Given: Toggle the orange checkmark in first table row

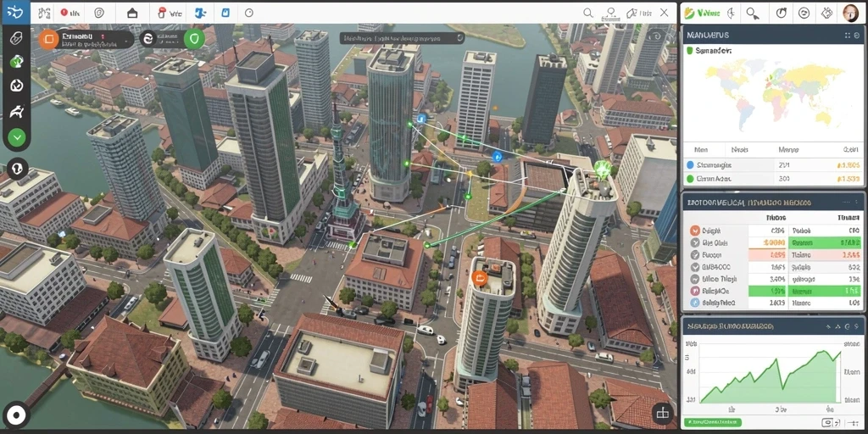Looking at the screenshot, I should [695, 231].
